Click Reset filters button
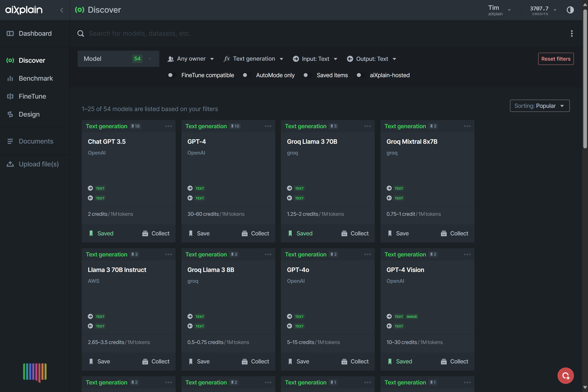The image size is (588, 392). click(x=556, y=59)
